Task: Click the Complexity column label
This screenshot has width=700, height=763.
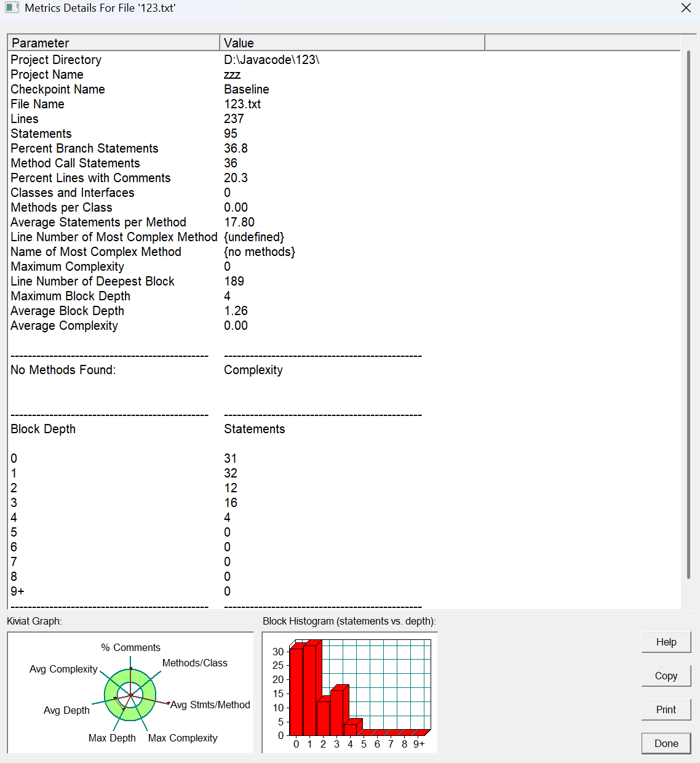Action: click(x=253, y=370)
